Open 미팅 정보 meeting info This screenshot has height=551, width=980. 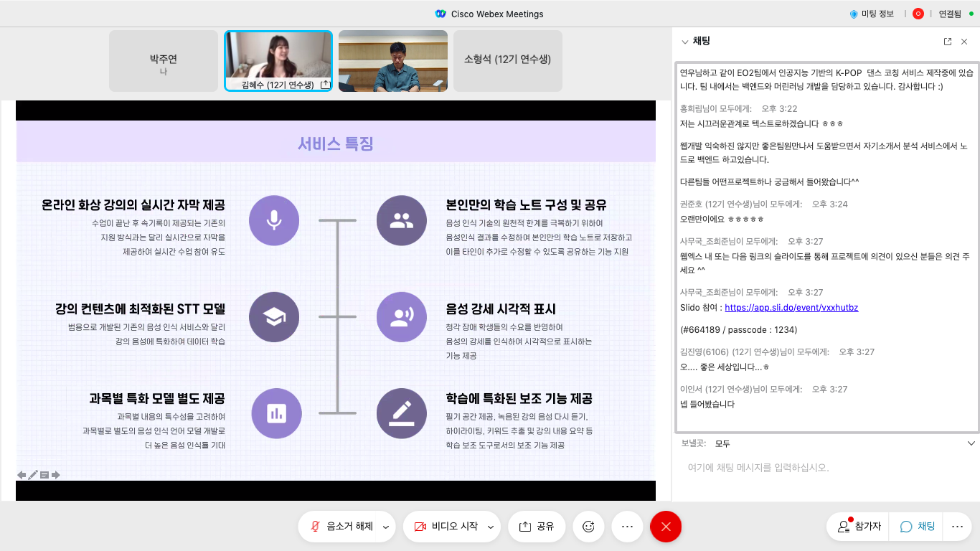[872, 14]
